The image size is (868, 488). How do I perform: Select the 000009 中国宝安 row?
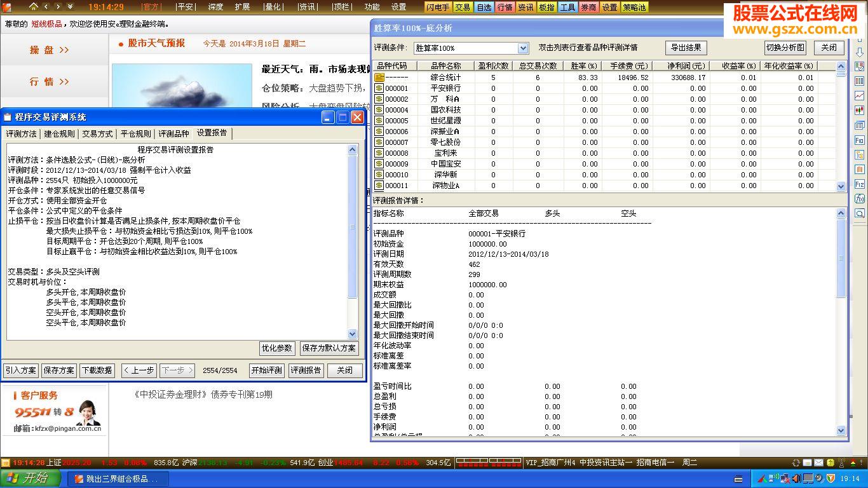(604, 164)
